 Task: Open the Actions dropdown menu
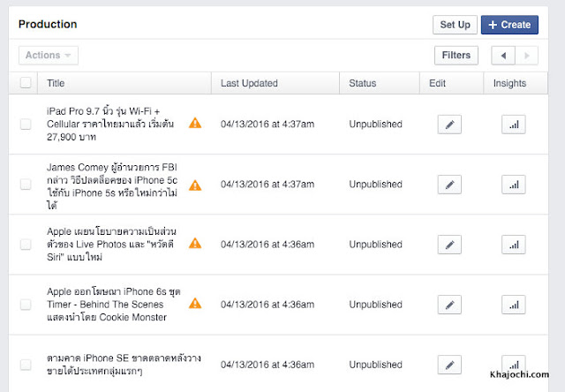[49, 55]
